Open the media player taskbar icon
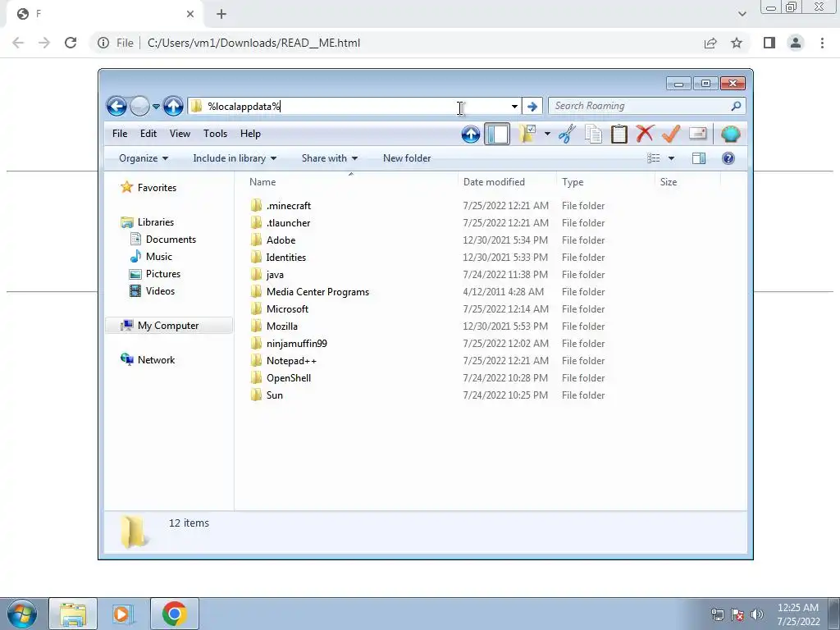This screenshot has height=630, width=840. (123, 614)
